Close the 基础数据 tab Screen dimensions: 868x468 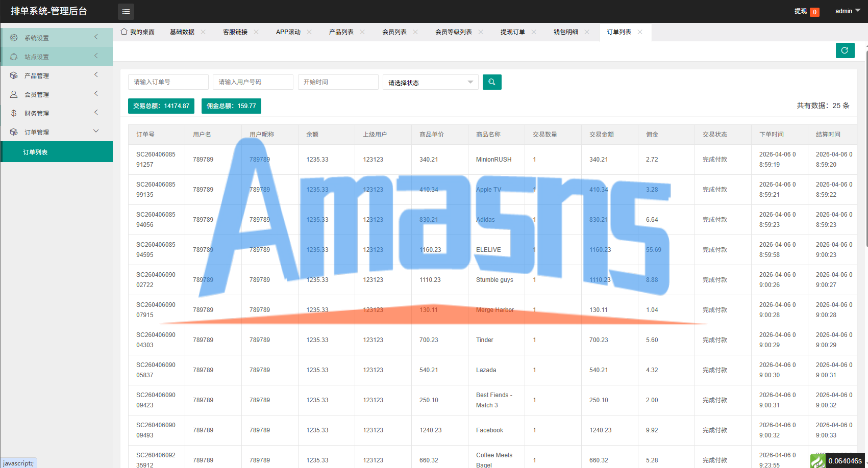click(203, 32)
